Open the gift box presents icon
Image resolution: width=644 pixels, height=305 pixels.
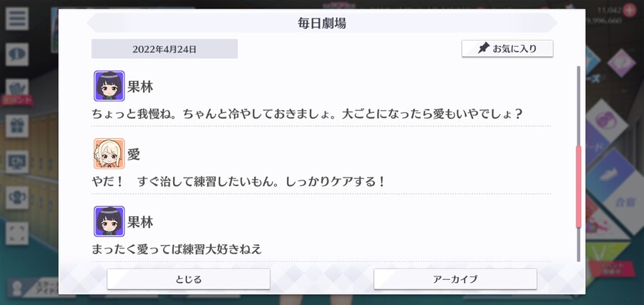pyautogui.click(x=17, y=126)
